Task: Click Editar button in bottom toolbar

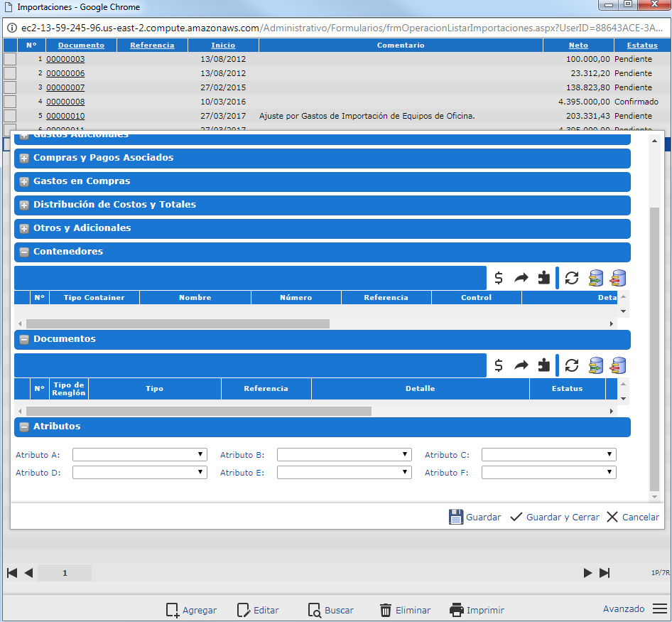Action: click(x=258, y=610)
